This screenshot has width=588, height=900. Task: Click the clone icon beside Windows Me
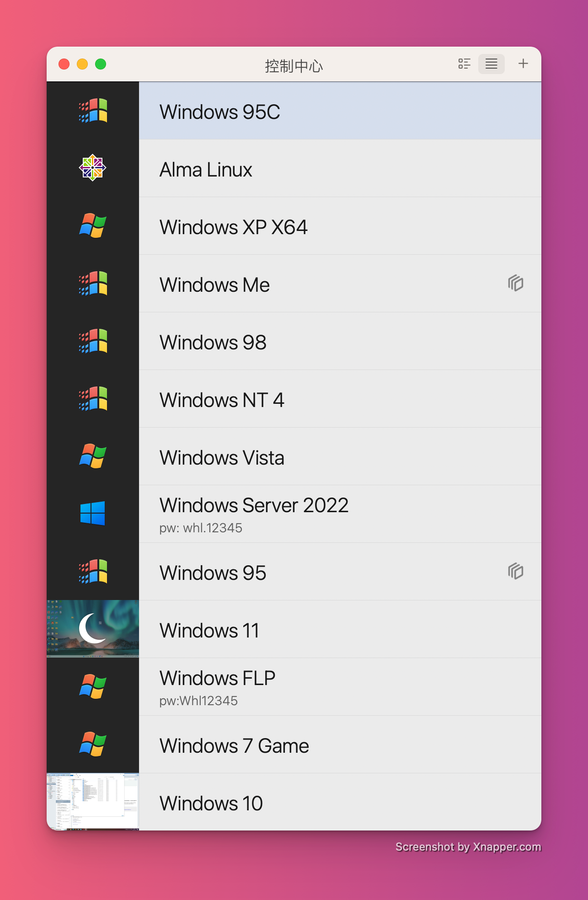point(515,284)
